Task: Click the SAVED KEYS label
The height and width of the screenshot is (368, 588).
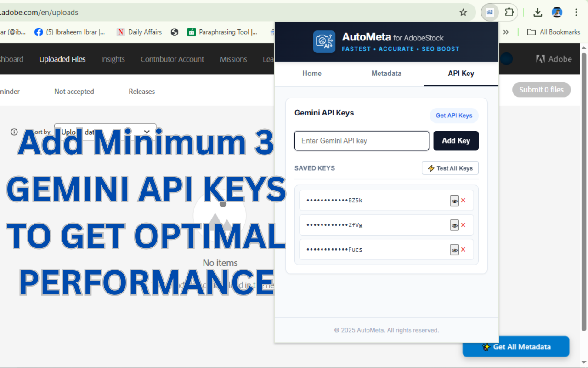Action: (x=315, y=168)
